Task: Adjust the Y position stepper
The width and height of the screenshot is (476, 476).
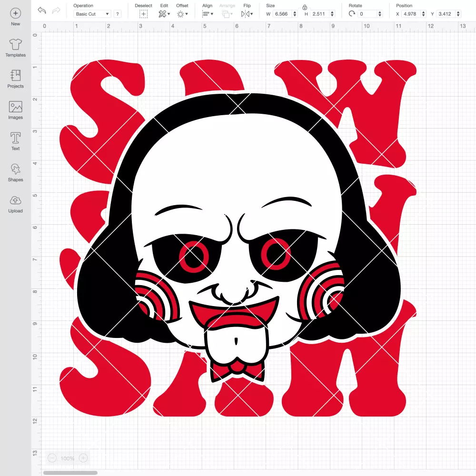Action: [x=458, y=14]
